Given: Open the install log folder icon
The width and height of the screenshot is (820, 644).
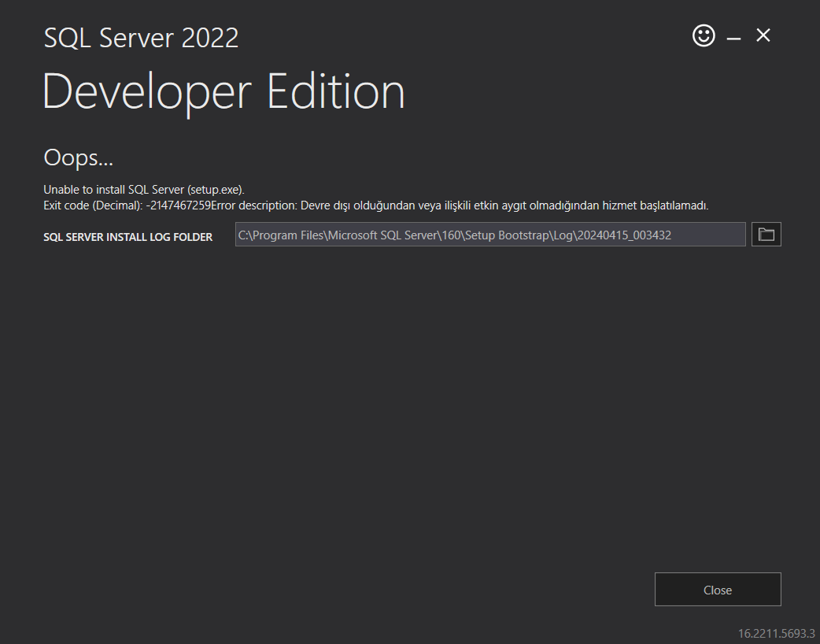Looking at the screenshot, I should (766, 235).
